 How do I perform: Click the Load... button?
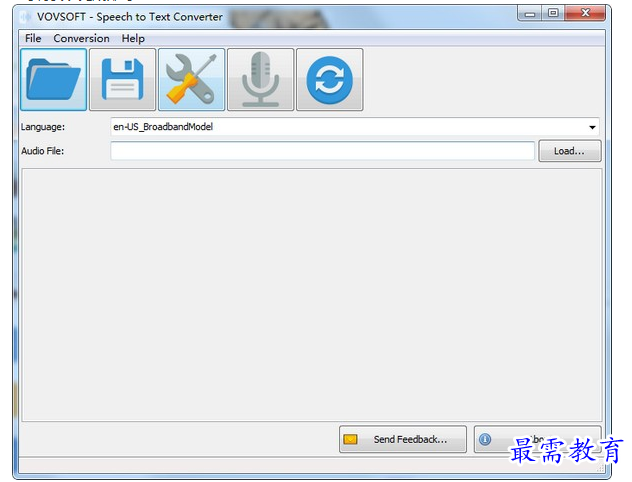pyautogui.click(x=570, y=151)
